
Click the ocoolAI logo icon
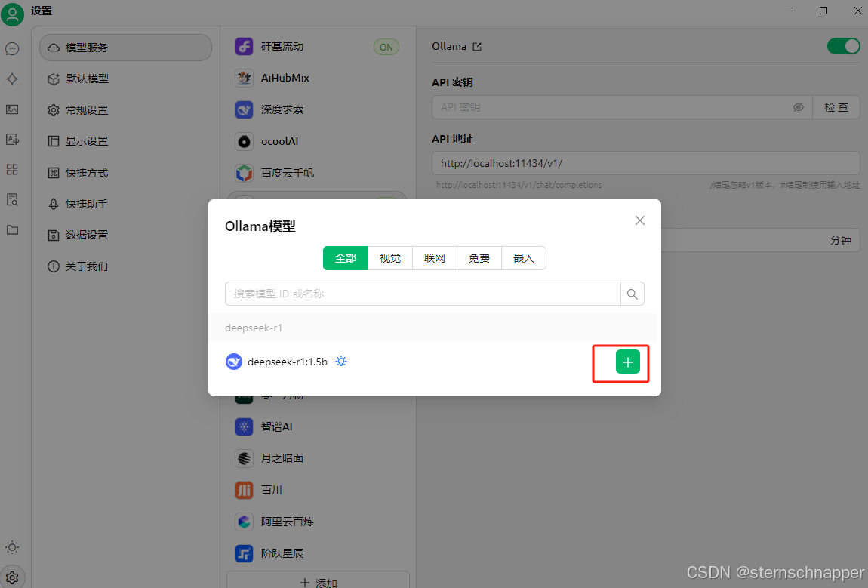(x=244, y=141)
